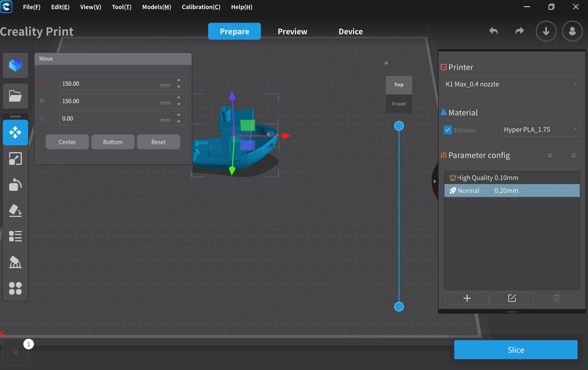Click the Parameter config import icon
The height and width of the screenshot is (370, 588).
coord(550,155)
